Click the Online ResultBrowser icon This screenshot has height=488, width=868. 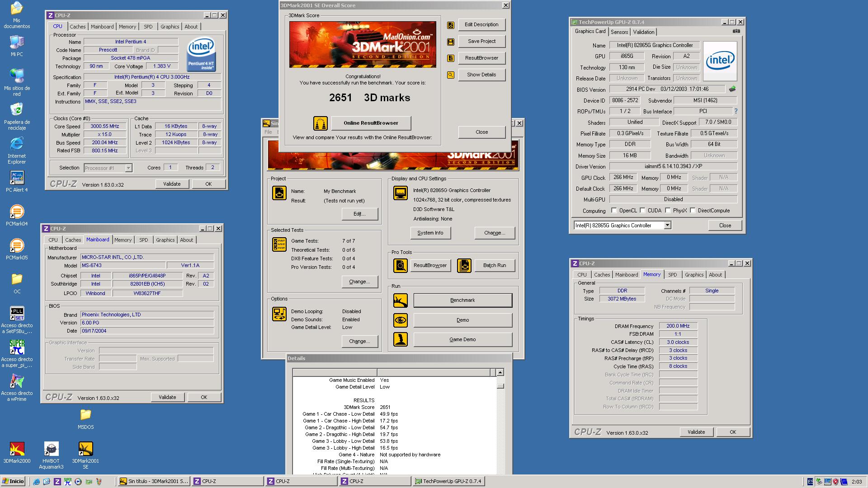coord(321,123)
